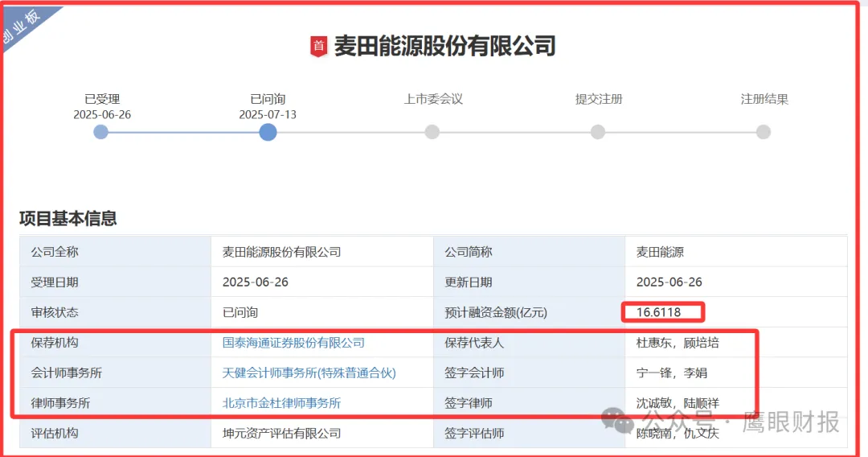Click the 预计融资金额(亿元) label
The height and width of the screenshot is (457, 868).
coord(495,312)
